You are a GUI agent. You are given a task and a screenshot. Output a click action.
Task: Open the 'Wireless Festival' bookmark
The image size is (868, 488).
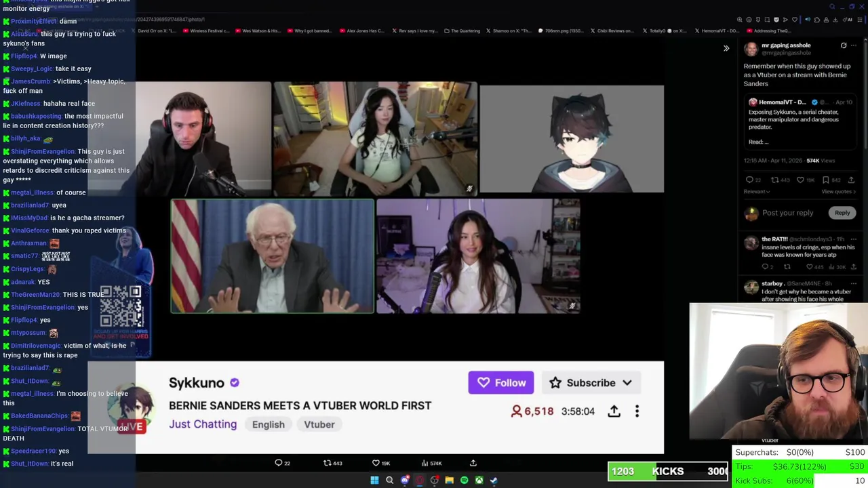[x=207, y=30]
